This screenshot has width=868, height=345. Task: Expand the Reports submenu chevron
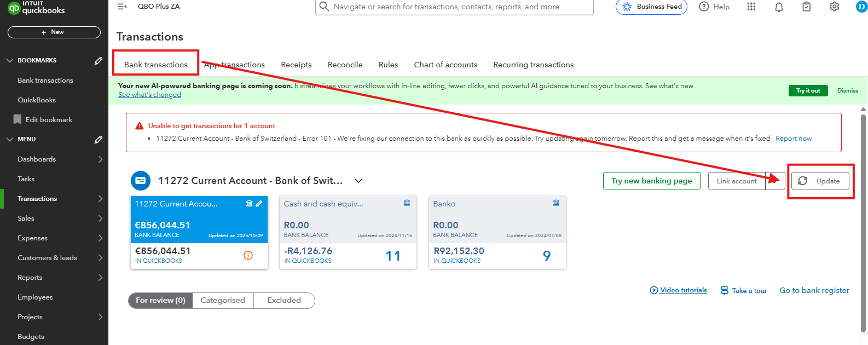(100, 277)
